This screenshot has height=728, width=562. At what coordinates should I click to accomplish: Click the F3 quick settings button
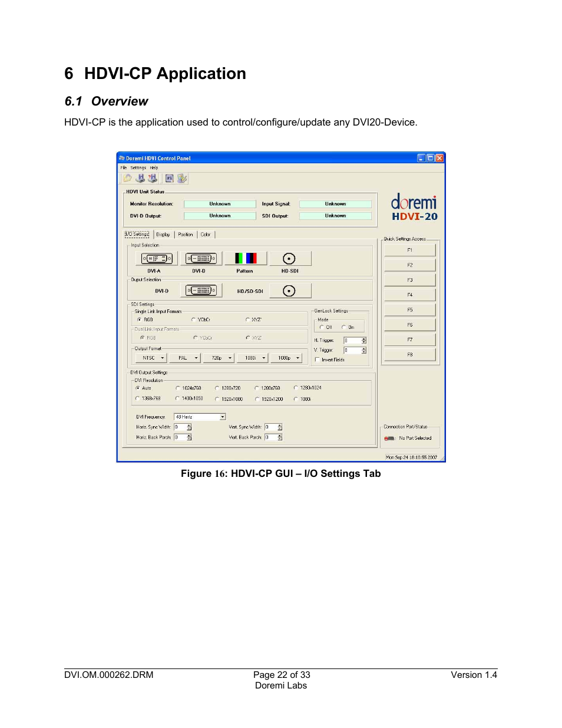point(410,280)
